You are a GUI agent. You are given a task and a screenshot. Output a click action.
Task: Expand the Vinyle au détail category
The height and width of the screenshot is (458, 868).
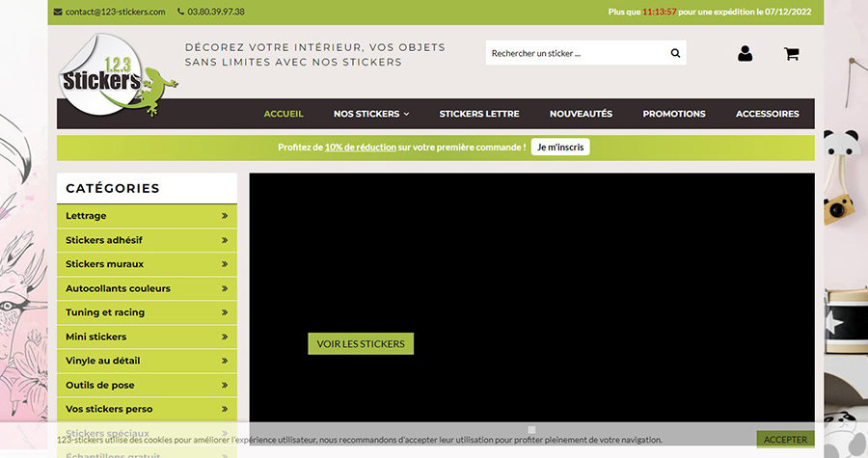click(x=147, y=361)
